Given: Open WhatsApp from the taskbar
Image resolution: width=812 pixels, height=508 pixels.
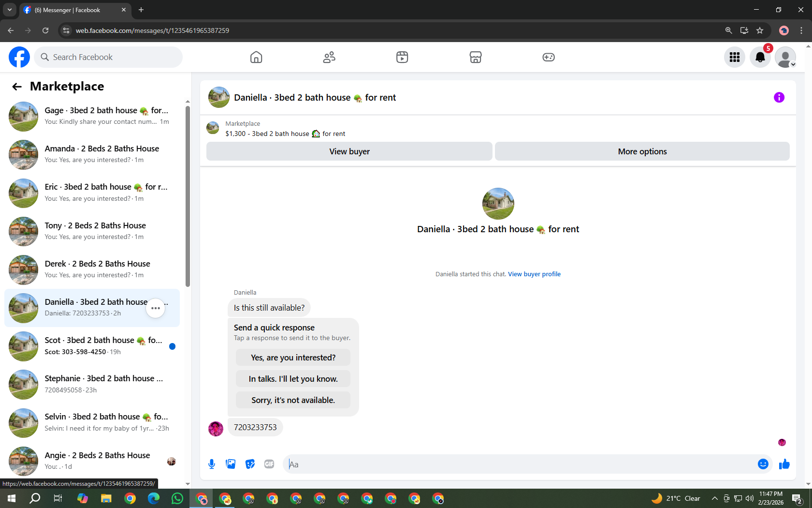Looking at the screenshot, I should (177, 498).
